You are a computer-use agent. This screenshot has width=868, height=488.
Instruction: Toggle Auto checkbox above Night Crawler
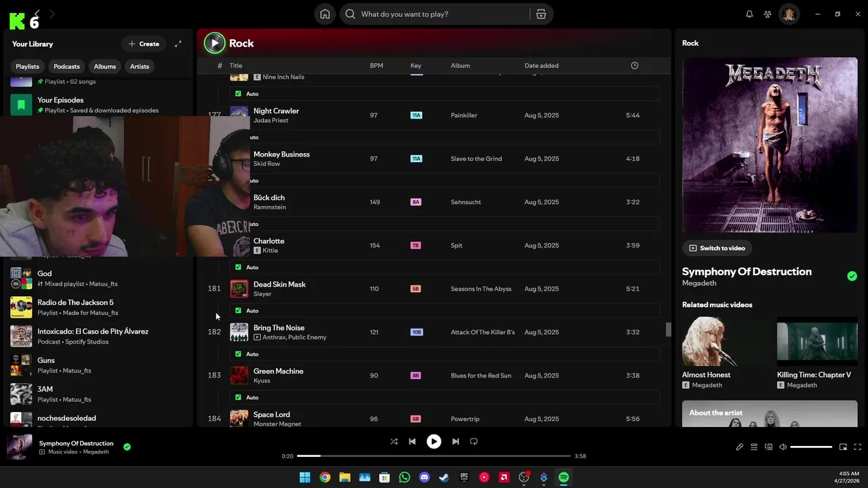[238, 94]
